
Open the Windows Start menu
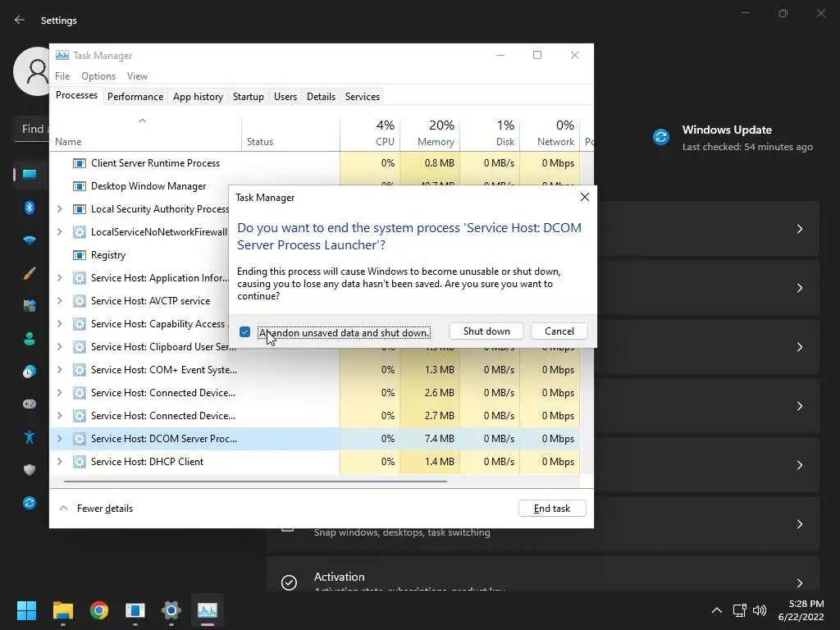[26, 610]
